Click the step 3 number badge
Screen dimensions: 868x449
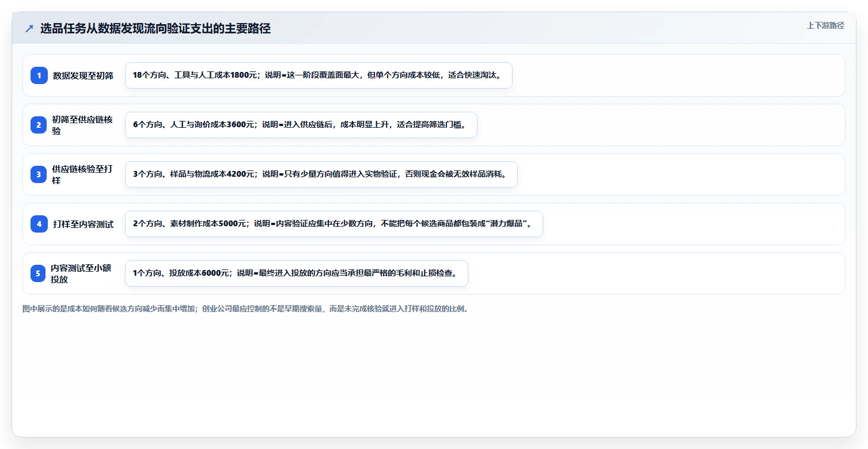[39, 174]
